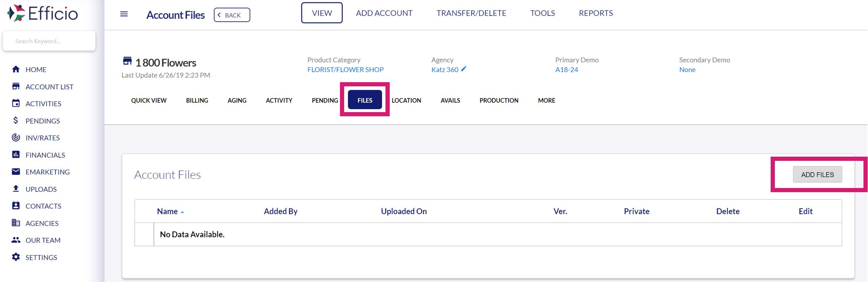Click the Private column header
The image size is (868, 282).
[636, 211]
